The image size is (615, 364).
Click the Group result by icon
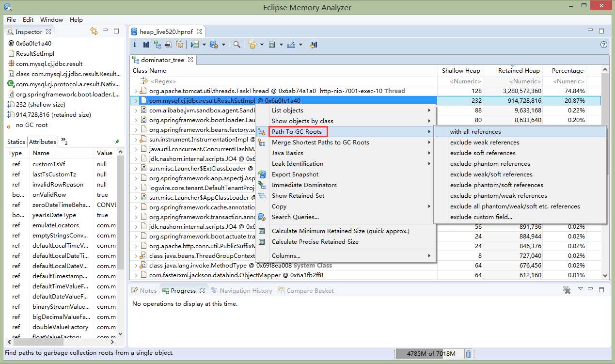point(252,45)
